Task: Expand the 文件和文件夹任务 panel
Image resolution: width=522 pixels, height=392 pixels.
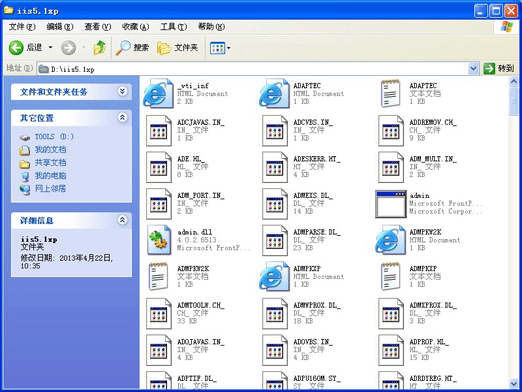Action: 122,91
